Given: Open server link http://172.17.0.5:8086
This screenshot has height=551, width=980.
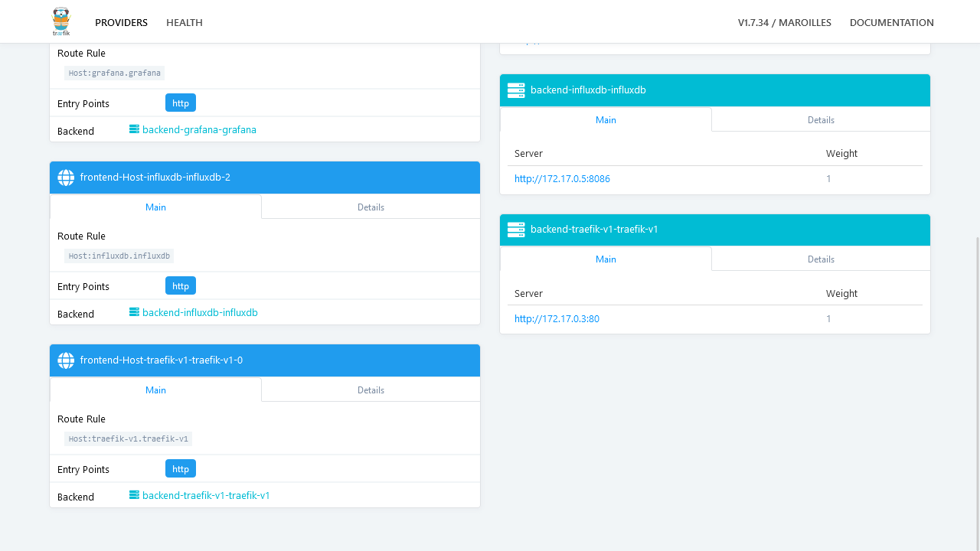Looking at the screenshot, I should pyautogui.click(x=562, y=179).
